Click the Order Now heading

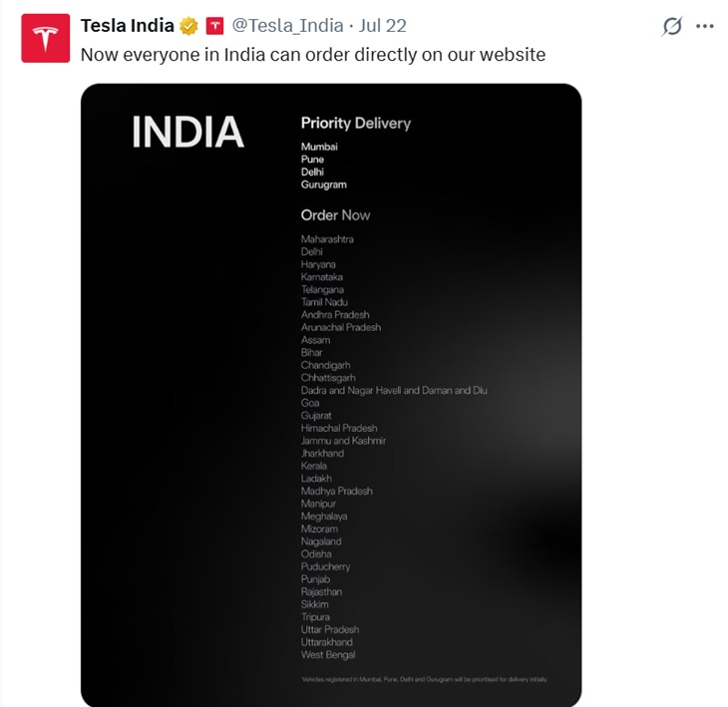pos(335,215)
